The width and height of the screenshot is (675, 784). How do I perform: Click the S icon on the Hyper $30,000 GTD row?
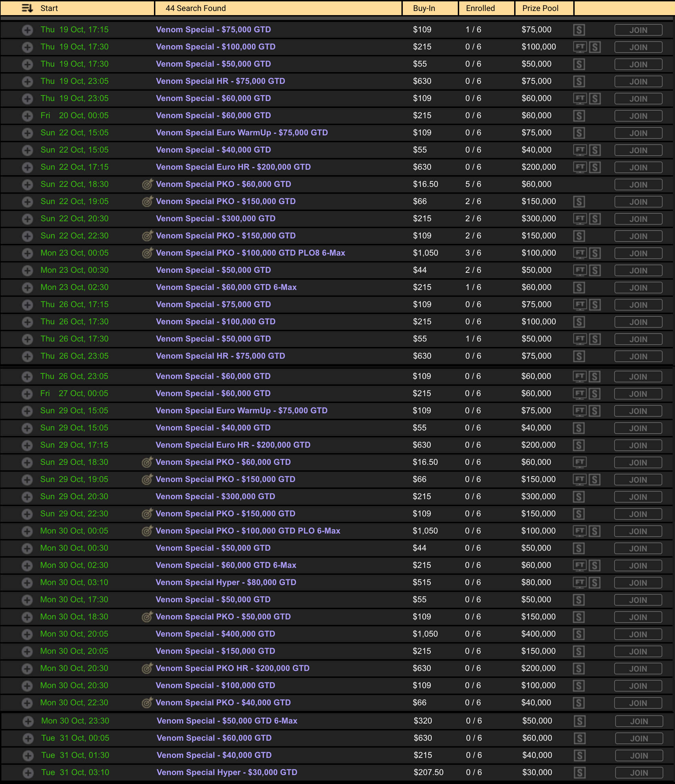tap(579, 772)
